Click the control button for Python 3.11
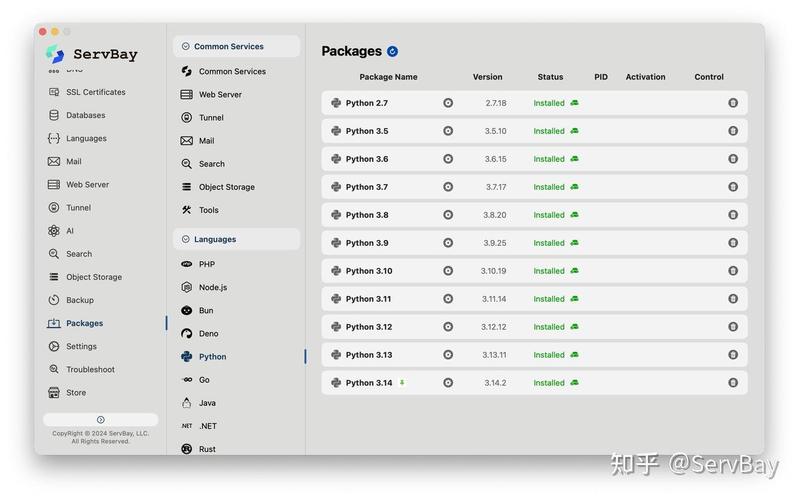799x500 pixels. pyautogui.click(x=733, y=299)
